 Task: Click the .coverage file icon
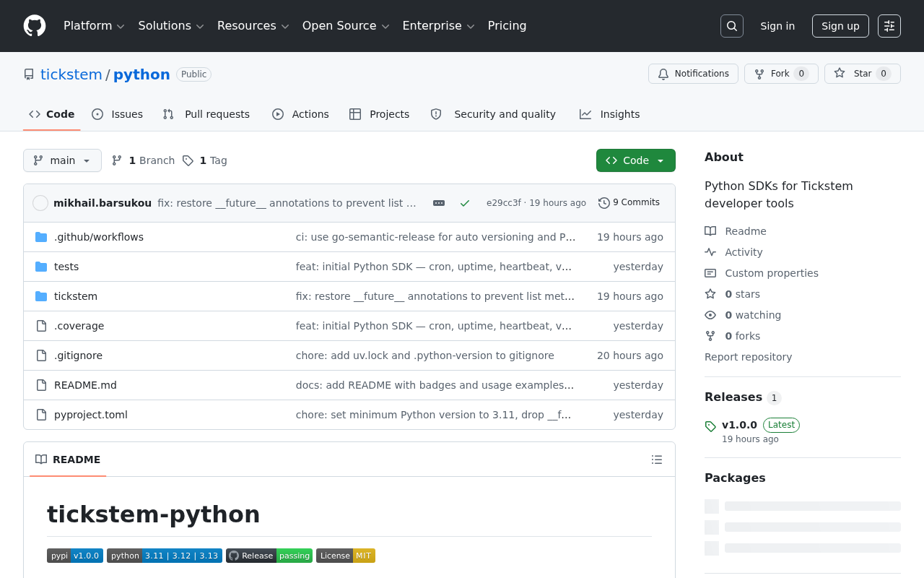[41, 326]
